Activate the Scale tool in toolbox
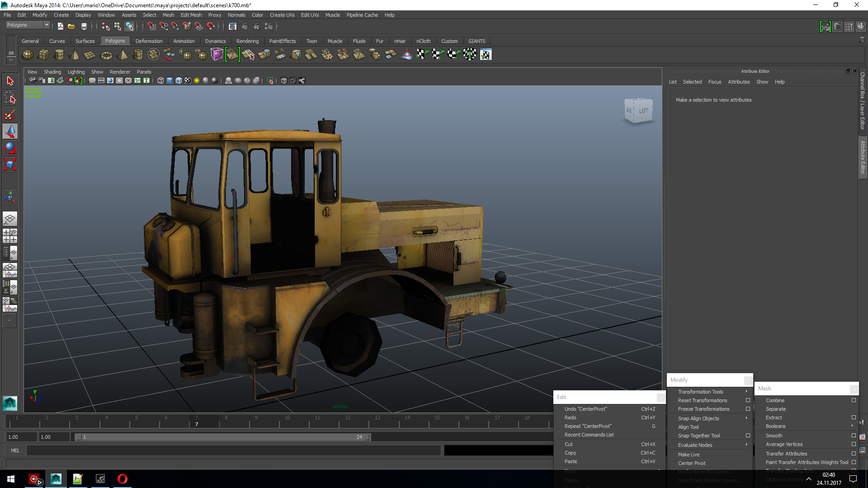This screenshot has width=868, height=488. 10,164
